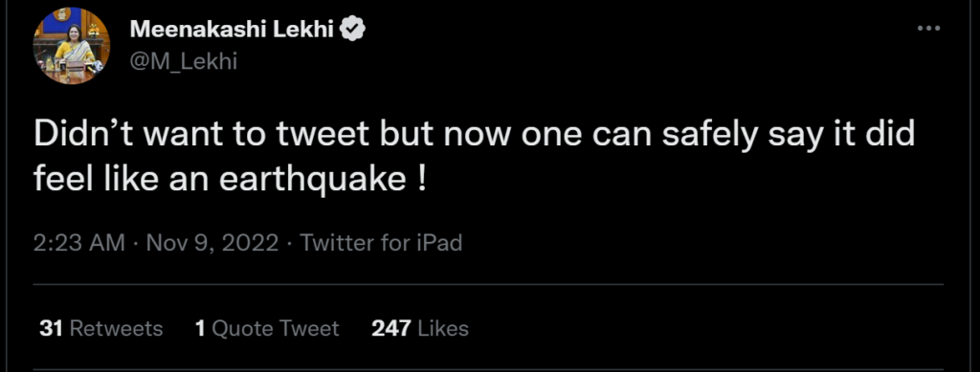The height and width of the screenshot is (372, 980).
Task: Open Meenakashi Lekhi's profile avatar
Action: pyautogui.click(x=72, y=46)
